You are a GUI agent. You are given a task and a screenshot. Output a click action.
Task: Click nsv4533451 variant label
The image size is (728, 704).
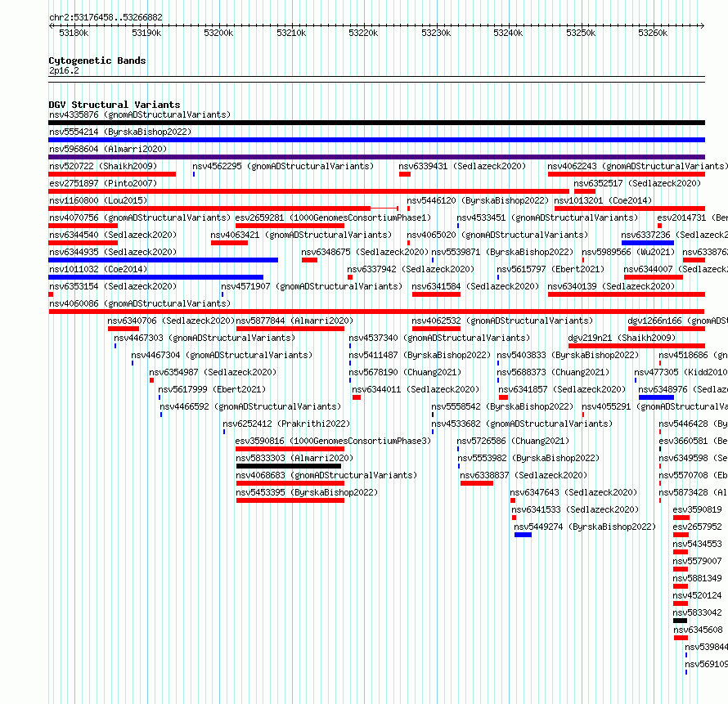547,217
